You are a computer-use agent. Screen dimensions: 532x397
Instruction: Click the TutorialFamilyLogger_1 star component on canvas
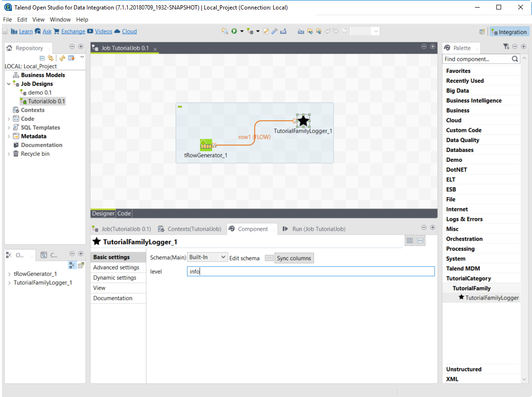pos(303,121)
